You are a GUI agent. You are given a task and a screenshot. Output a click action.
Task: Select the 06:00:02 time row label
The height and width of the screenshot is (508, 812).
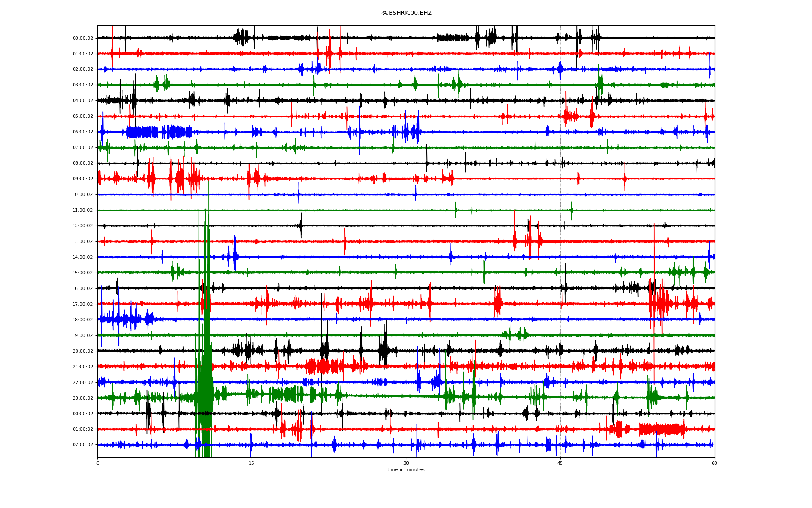pyautogui.click(x=83, y=132)
